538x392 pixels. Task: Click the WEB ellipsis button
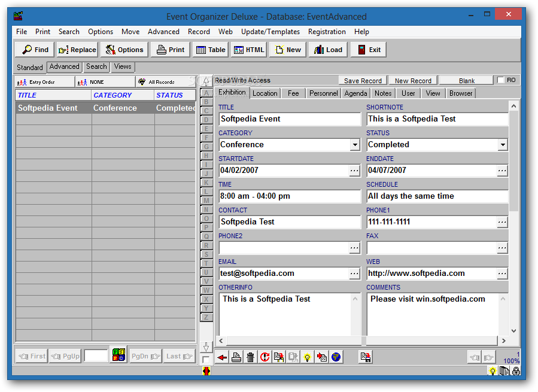pos(502,274)
